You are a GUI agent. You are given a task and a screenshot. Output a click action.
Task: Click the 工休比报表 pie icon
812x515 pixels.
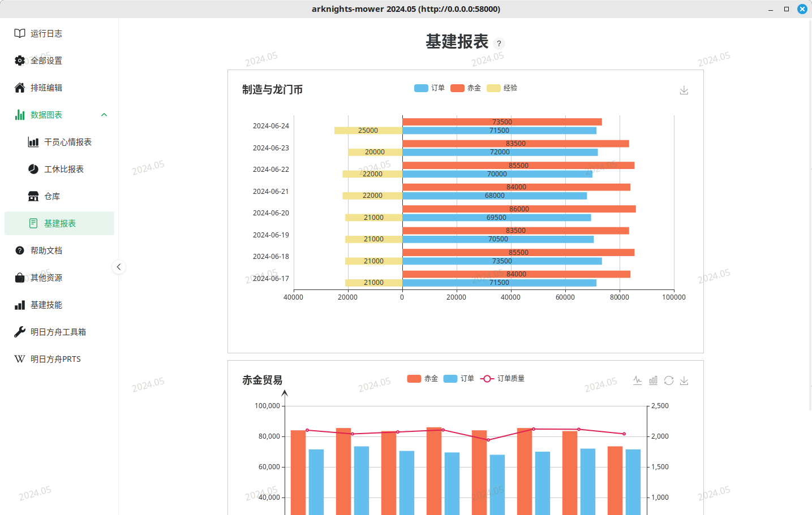[33, 169]
